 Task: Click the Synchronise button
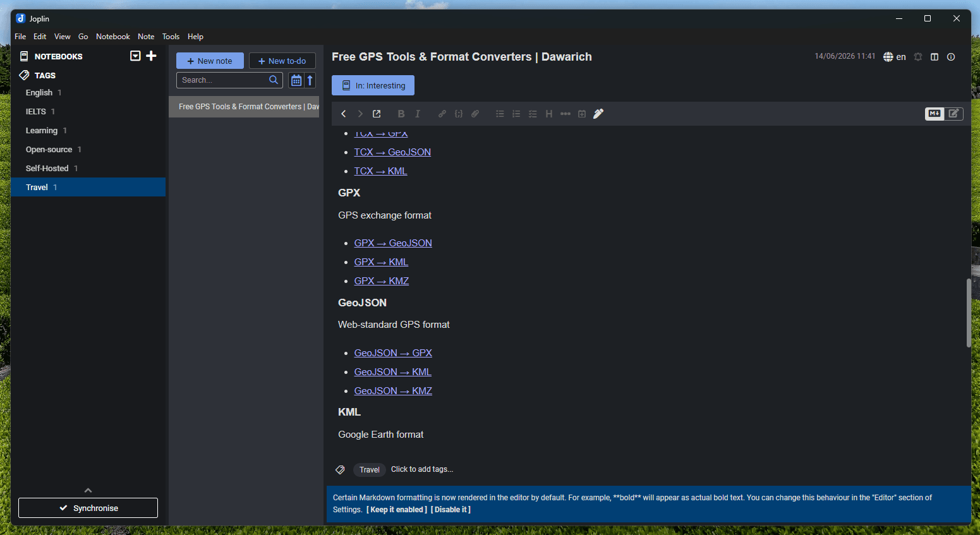(x=88, y=508)
